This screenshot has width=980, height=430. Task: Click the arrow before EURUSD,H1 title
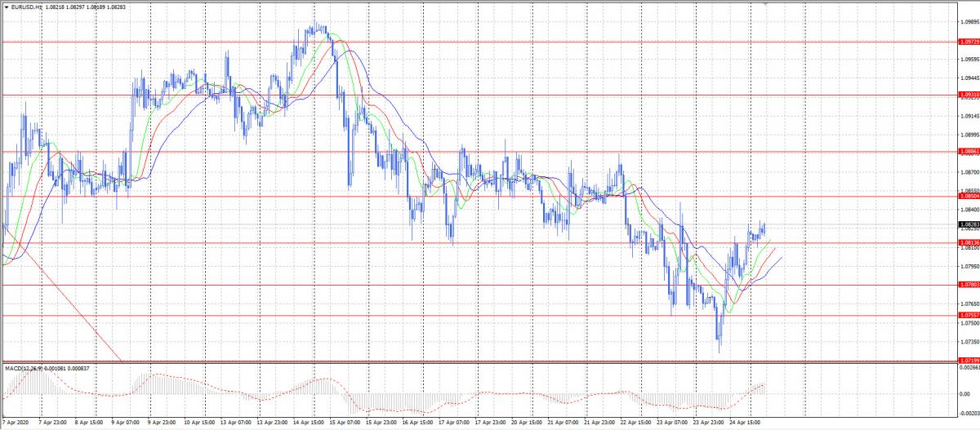coord(6,7)
